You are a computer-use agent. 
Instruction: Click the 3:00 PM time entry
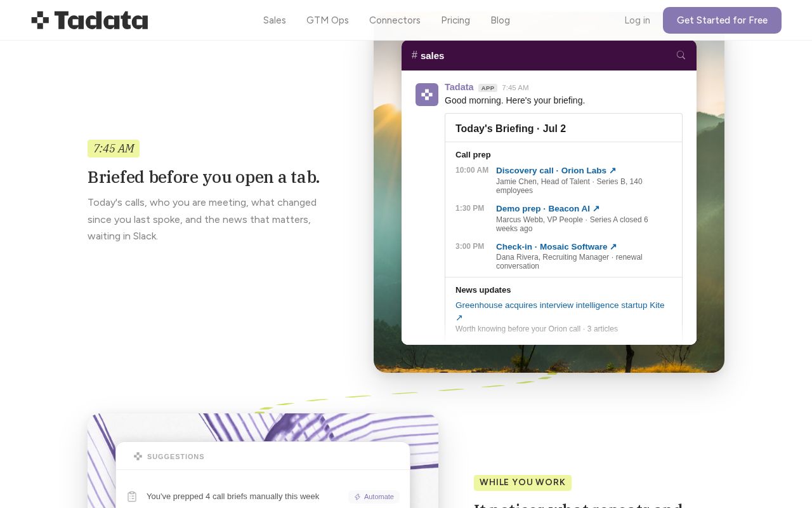(469, 246)
